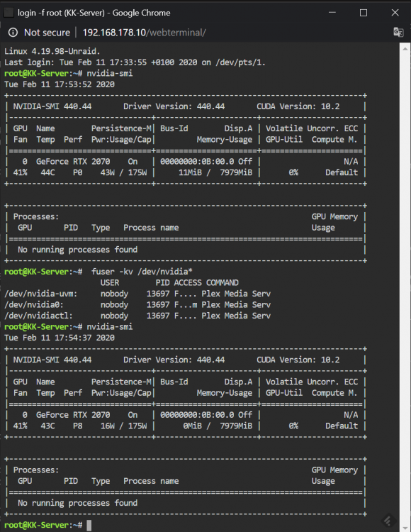
Task: Click the page favicon in the title bar
Action: click(x=9, y=13)
